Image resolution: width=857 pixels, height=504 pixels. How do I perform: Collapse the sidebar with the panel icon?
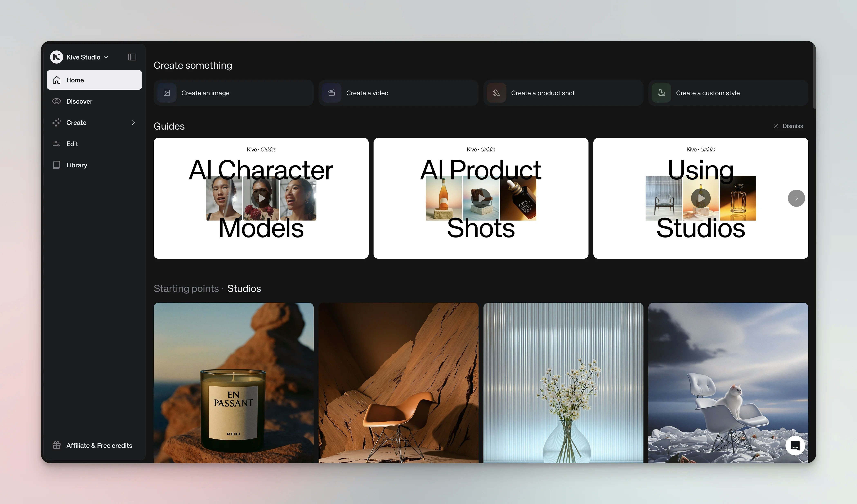[132, 57]
